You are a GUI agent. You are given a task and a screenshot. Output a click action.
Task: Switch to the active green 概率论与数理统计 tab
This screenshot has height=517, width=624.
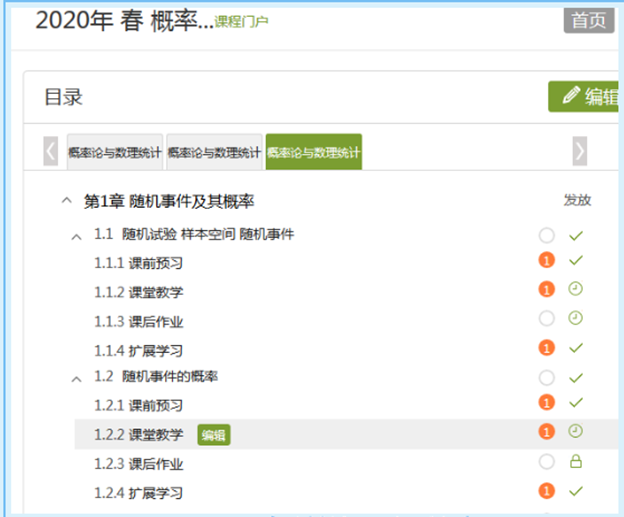tap(314, 153)
